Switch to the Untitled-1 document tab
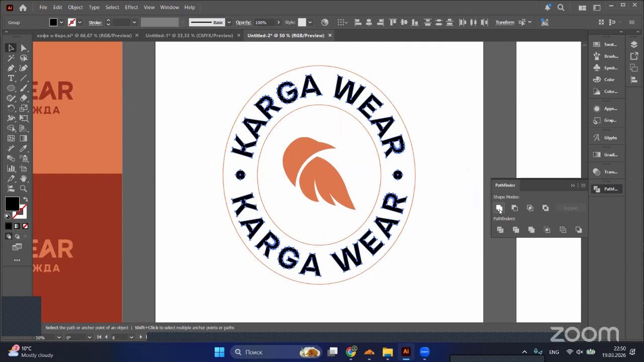 [189, 36]
